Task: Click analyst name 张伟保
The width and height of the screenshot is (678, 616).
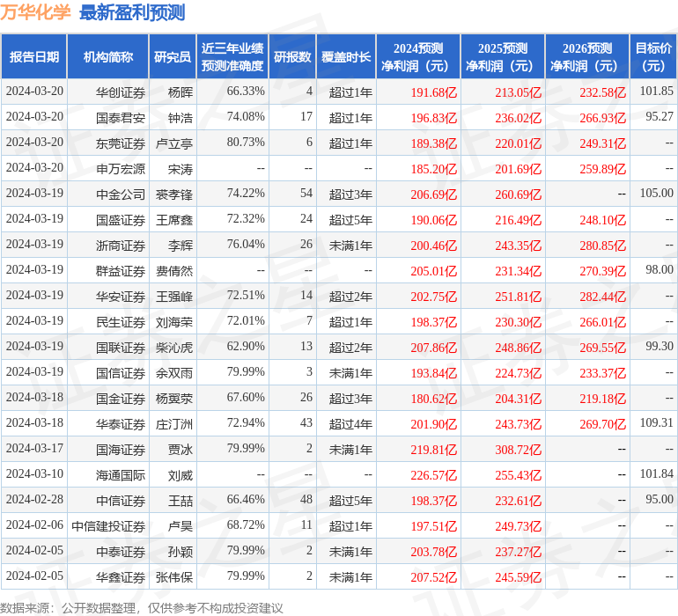Action: pos(174,576)
